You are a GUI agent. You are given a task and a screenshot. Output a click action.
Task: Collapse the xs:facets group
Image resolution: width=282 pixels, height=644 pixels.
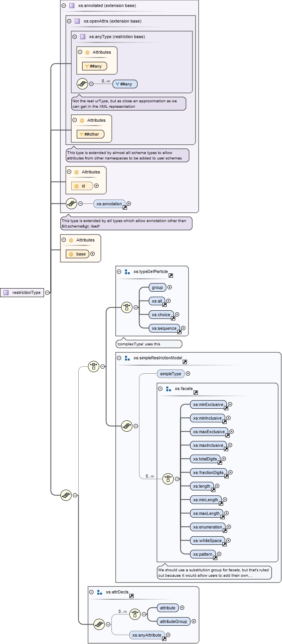(x=160, y=388)
